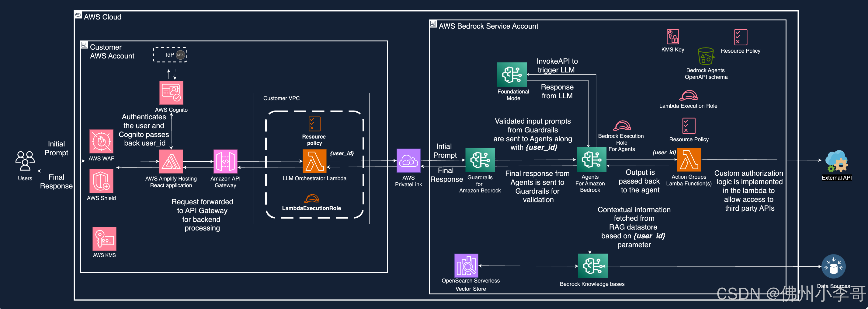868x309 pixels.
Task: Click the Bedrock Agents OpenAPI schema bucket icon
Action: [706, 56]
